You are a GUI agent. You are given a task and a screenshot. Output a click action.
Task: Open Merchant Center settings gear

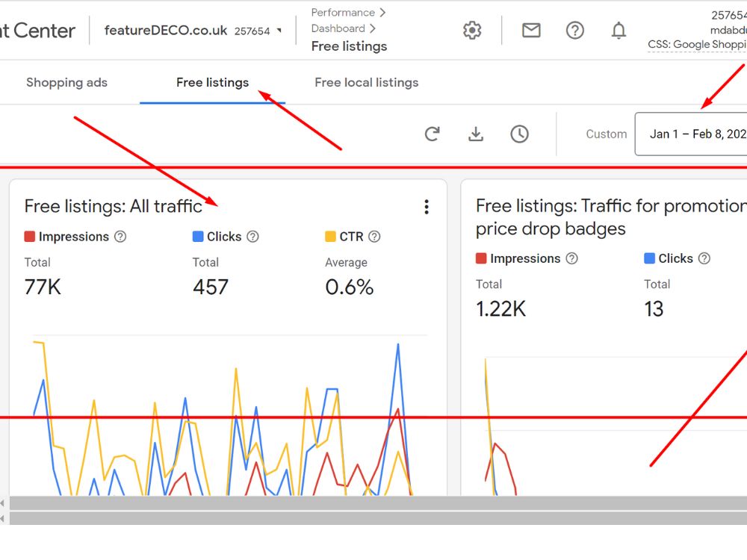click(473, 30)
